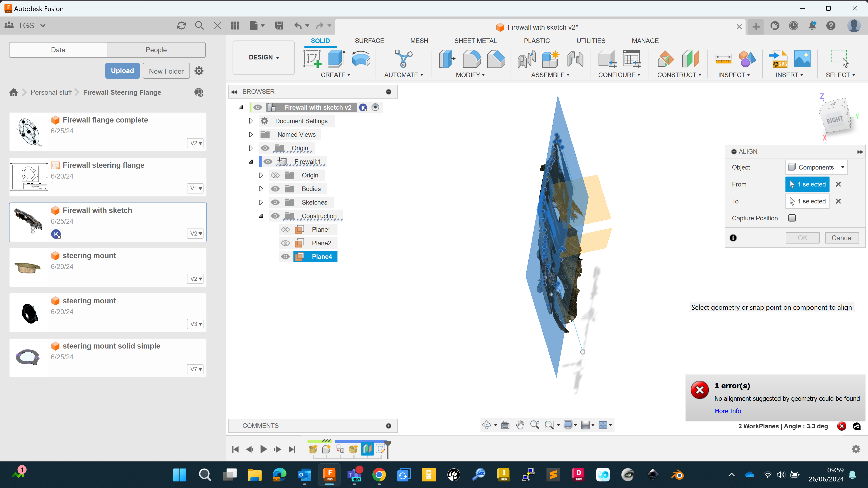The width and height of the screenshot is (868, 488).
Task: Switch to the SHEET METAL tab
Action: click(x=475, y=41)
